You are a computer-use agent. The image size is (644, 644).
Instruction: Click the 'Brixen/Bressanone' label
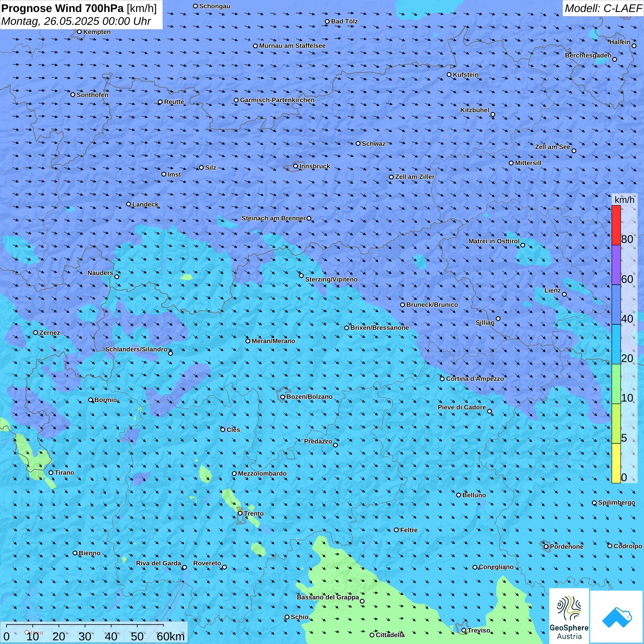pyautogui.click(x=379, y=328)
